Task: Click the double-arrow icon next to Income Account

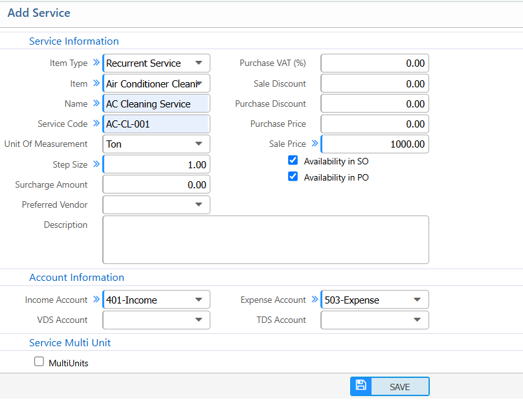Action: pos(96,300)
